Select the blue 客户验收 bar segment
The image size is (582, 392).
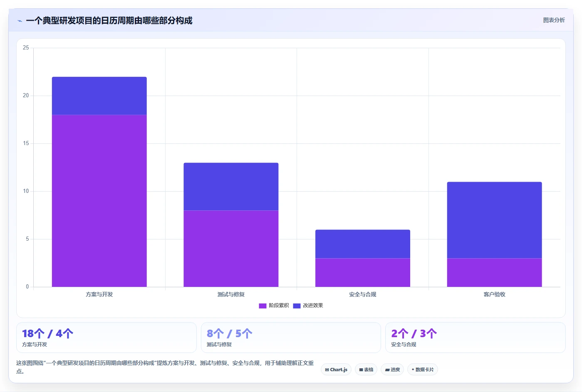[x=494, y=220]
